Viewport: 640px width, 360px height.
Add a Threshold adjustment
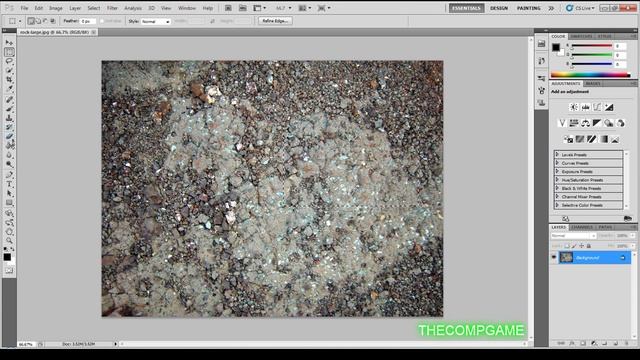coord(591,139)
